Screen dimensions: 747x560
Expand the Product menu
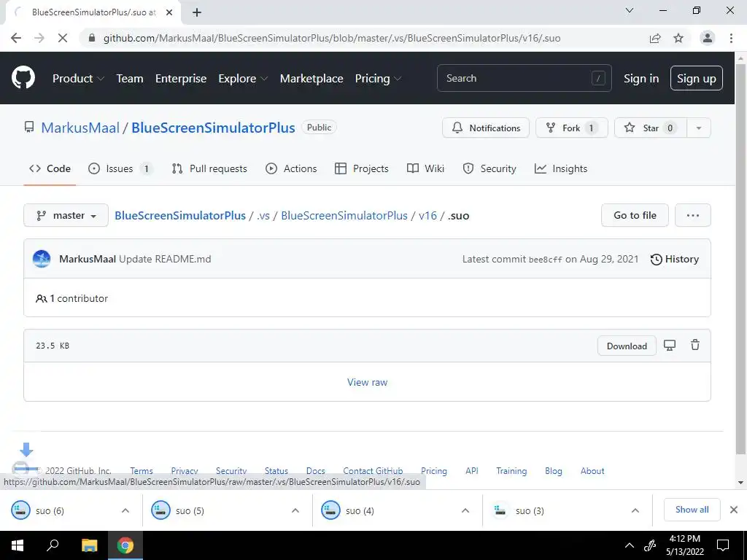(78, 78)
